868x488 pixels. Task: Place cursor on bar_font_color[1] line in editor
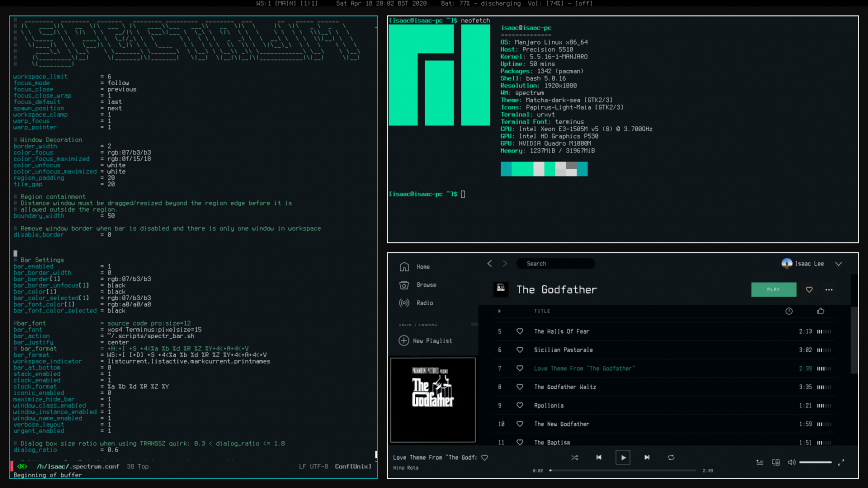click(82, 304)
